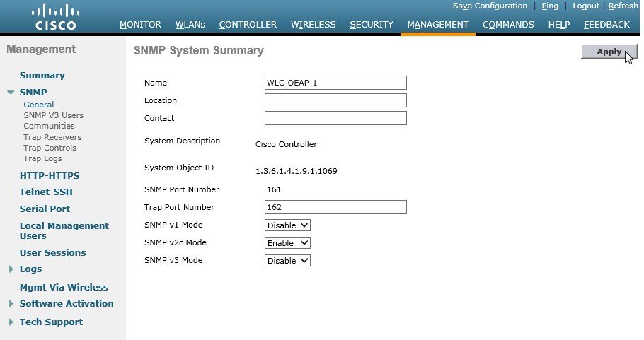Click the Logout link

click(586, 6)
